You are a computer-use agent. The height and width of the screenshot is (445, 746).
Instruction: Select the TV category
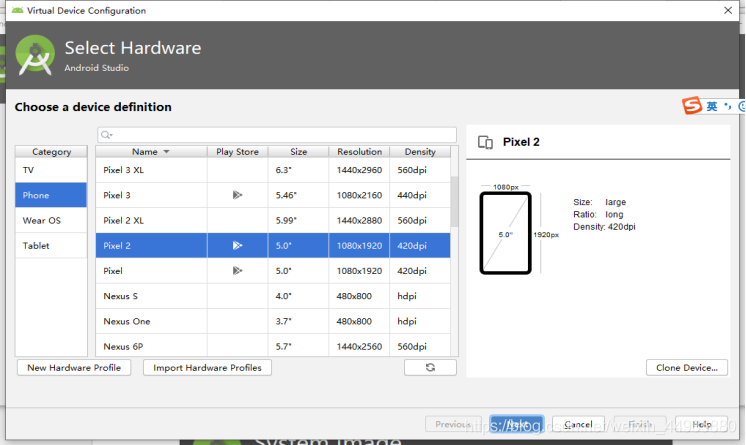coord(51,170)
